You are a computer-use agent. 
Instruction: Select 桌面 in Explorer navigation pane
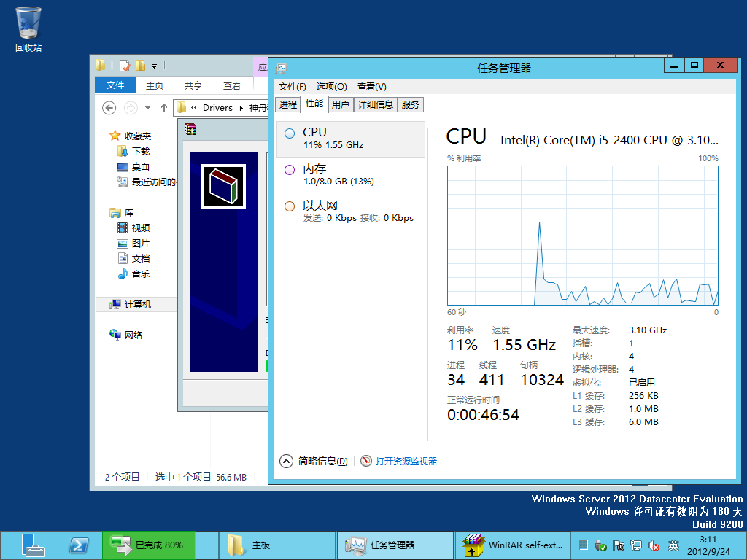pyautogui.click(x=141, y=167)
